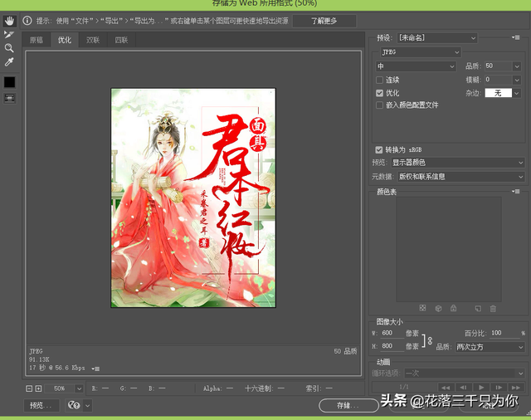This screenshot has width=531, height=420.
Task: Click the 存储... save button
Action: [x=348, y=405]
